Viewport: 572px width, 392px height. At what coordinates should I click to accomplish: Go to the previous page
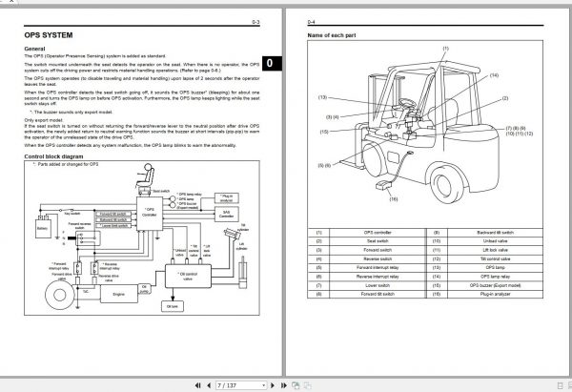[x=209, y=385]
